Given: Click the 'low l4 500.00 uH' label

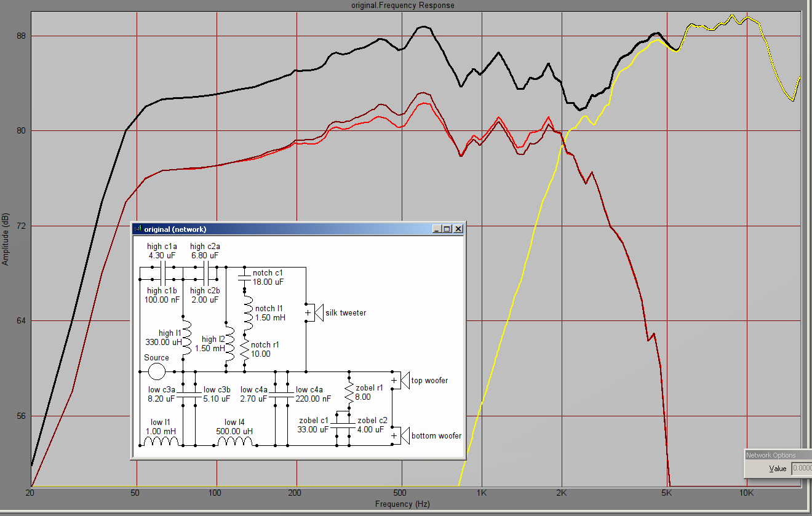Looking at the screenshot, I should coord(234,427).
